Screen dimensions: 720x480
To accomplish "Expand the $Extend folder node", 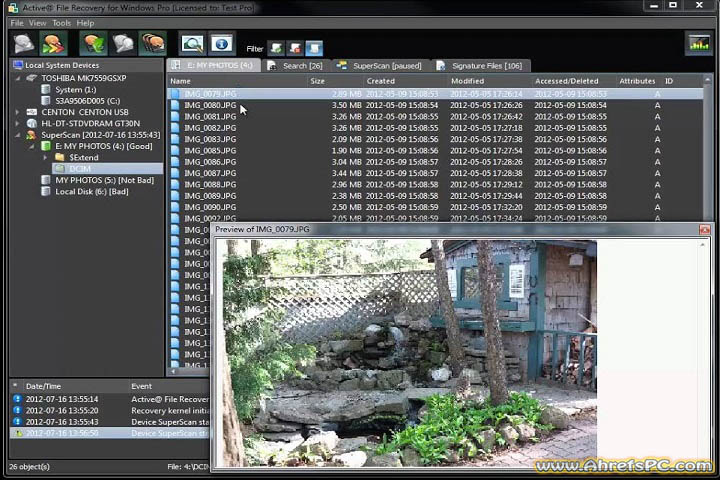I will click(x=45, y=157).
